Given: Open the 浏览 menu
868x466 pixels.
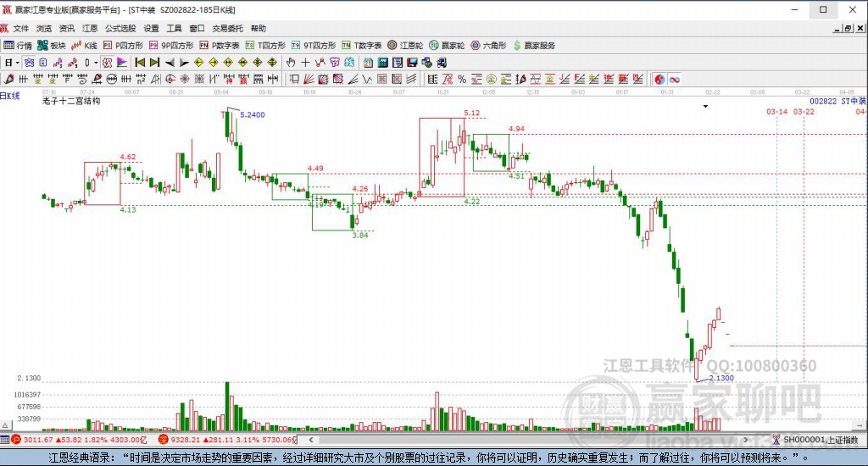Looking at the screenshot, I should pos(44,28).
